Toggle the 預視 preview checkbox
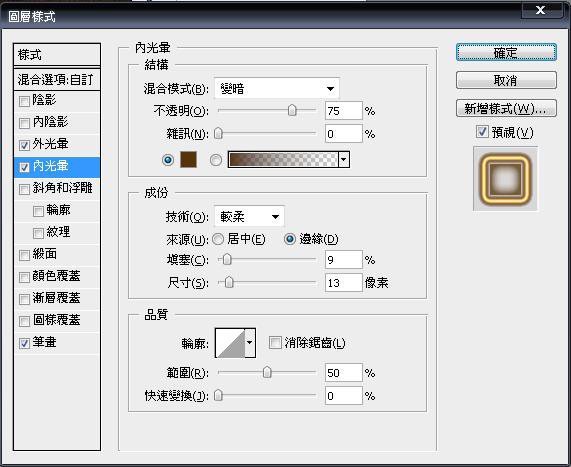Viewport: 571px width, 467px height. (x=482, y=131)
